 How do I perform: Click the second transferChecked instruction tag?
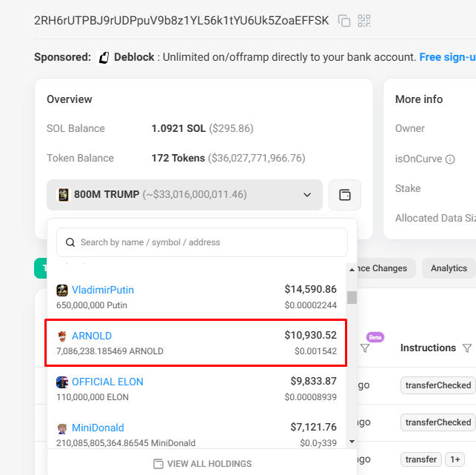438,422
